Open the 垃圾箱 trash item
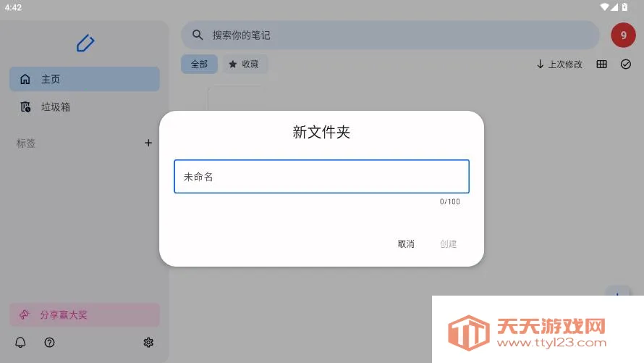The width and height of the screenshot is (644, 363). click(85, 107)
